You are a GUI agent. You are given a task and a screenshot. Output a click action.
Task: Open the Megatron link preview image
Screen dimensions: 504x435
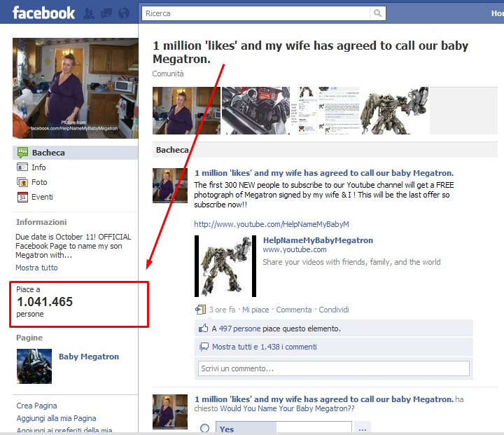click(x=225, y=266)
